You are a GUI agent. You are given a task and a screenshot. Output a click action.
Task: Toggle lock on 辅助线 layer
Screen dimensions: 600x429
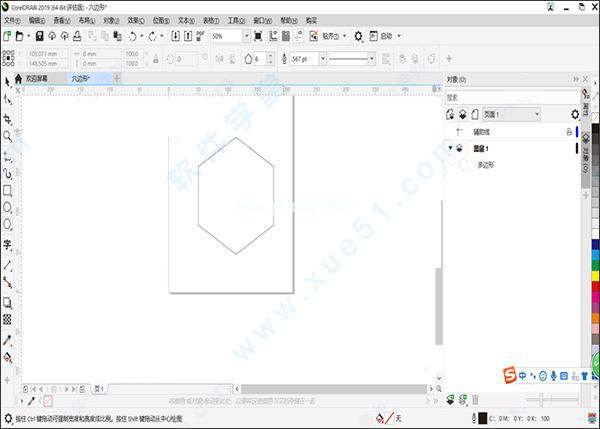[569, 132]
